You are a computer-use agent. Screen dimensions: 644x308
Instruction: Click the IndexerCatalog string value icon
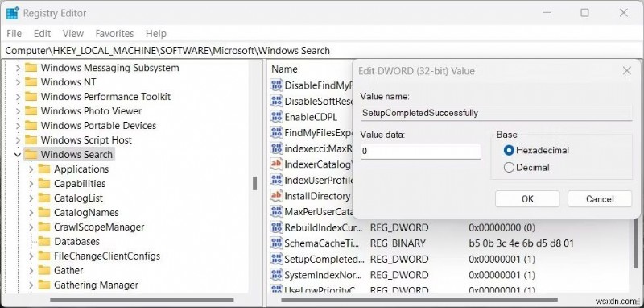tap(277, 164)
